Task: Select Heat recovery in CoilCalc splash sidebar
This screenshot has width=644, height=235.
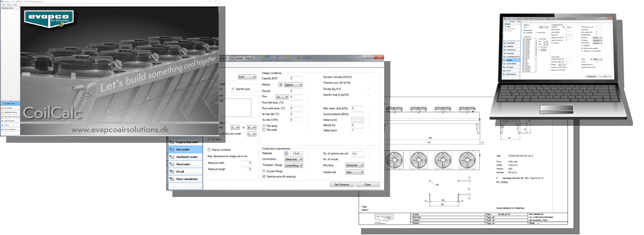Action: 10,120
